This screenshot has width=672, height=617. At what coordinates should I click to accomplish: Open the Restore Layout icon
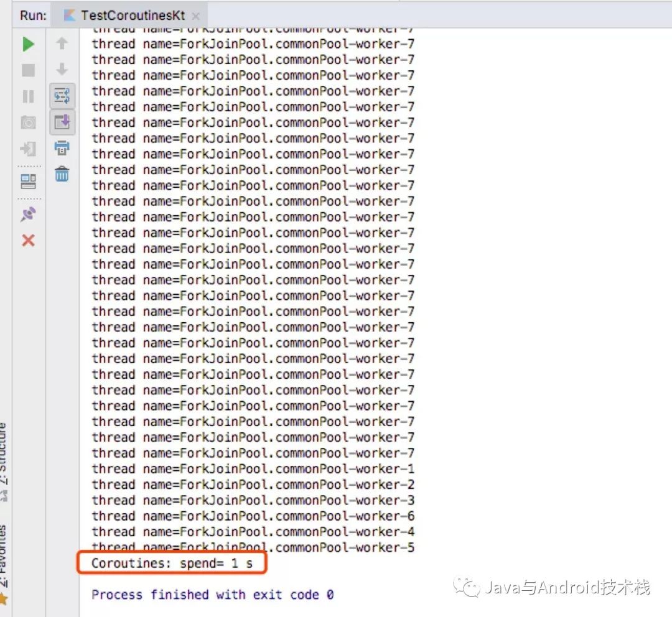[x=28, y=182]
